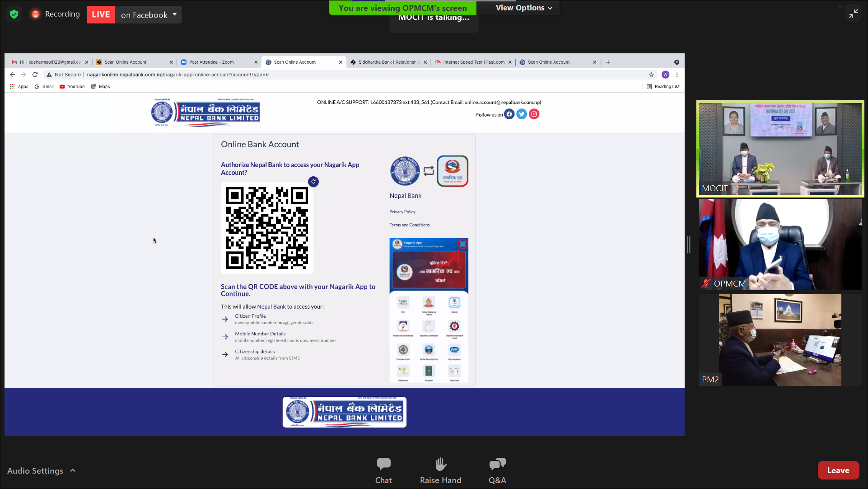Screen dimensions: 868x489
Task: Switch to the Siddhartha Bank Relationship tab
Action: point(388,62)
